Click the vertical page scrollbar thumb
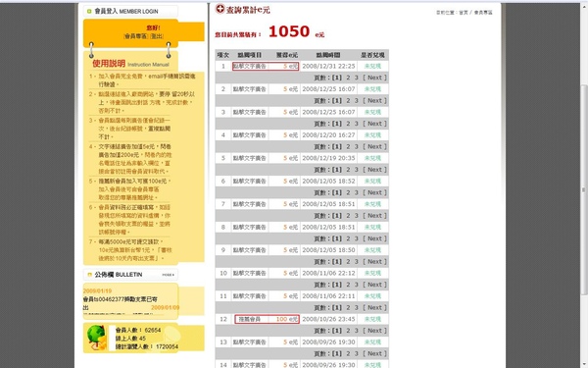 click(x=584, y=189)
